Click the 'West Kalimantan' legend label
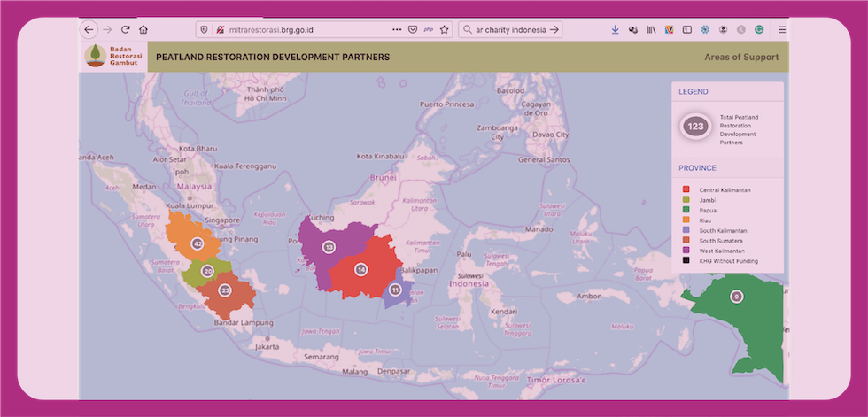This screenshot has width=868, height=417. pyautogui.click(x=722, y=251)
